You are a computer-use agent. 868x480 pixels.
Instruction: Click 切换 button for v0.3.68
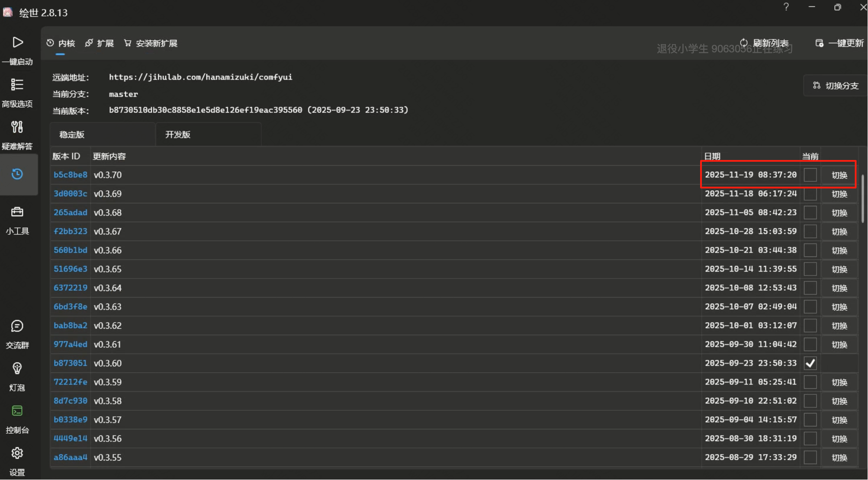[839, 213]
